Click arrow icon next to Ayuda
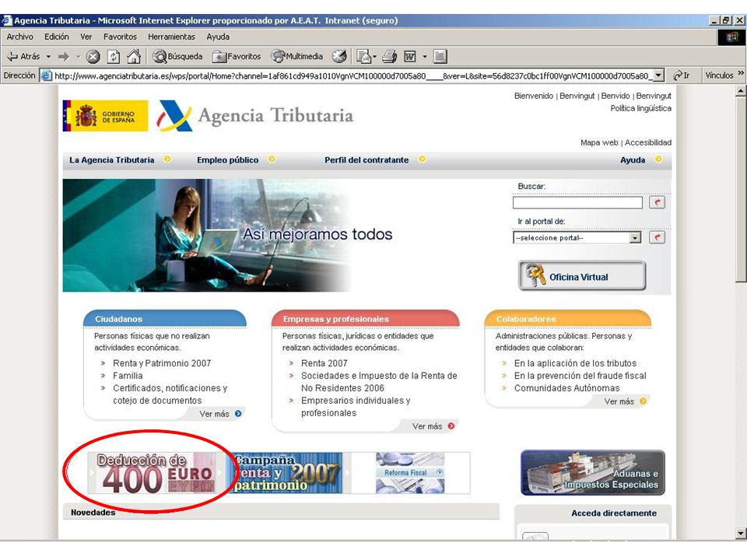 (658, 159)
